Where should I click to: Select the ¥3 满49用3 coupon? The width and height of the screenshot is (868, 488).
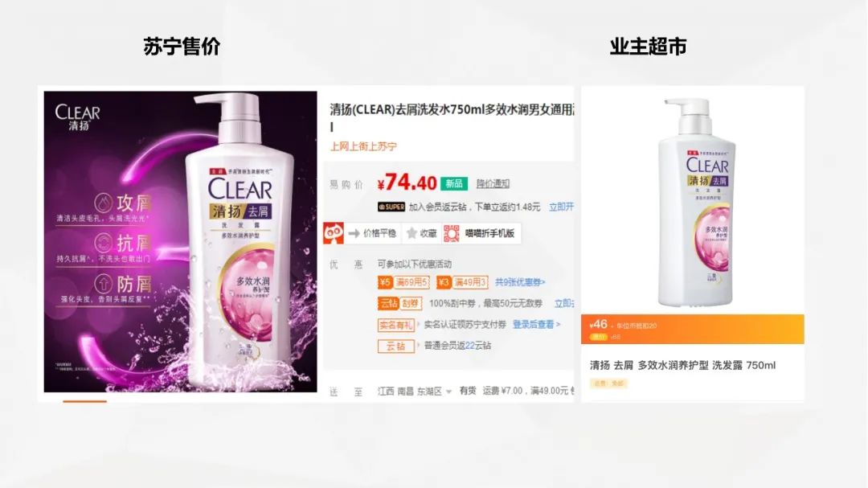click(x=462, y=282)
